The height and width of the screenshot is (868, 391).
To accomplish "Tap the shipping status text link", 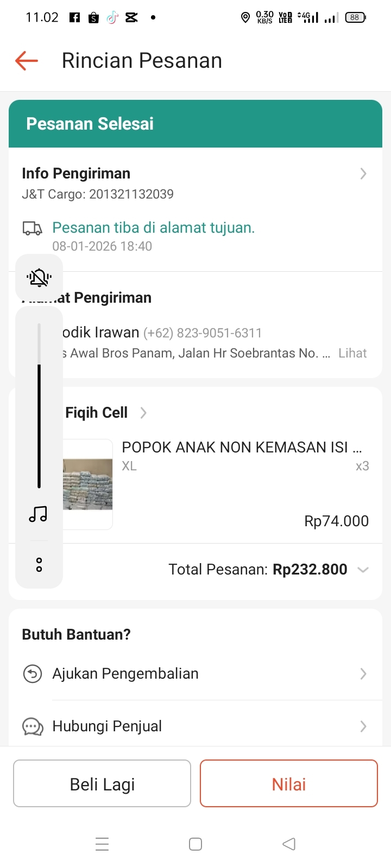I will point(153,228).
